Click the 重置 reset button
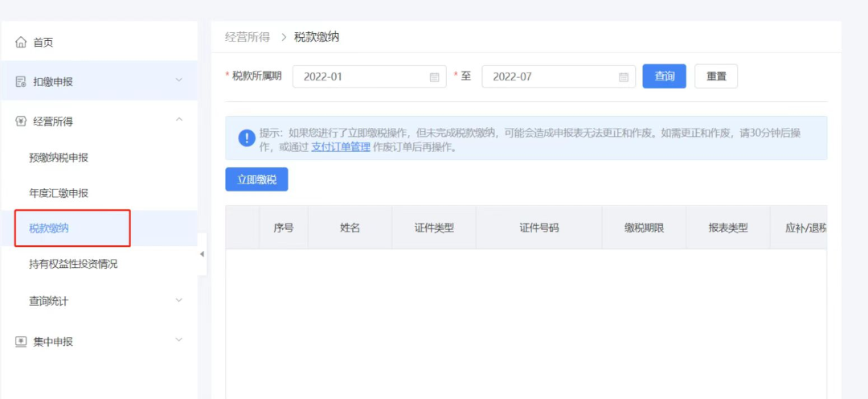Screen dimensions: 868x399 pyautogui.click(x=715, y=76)
